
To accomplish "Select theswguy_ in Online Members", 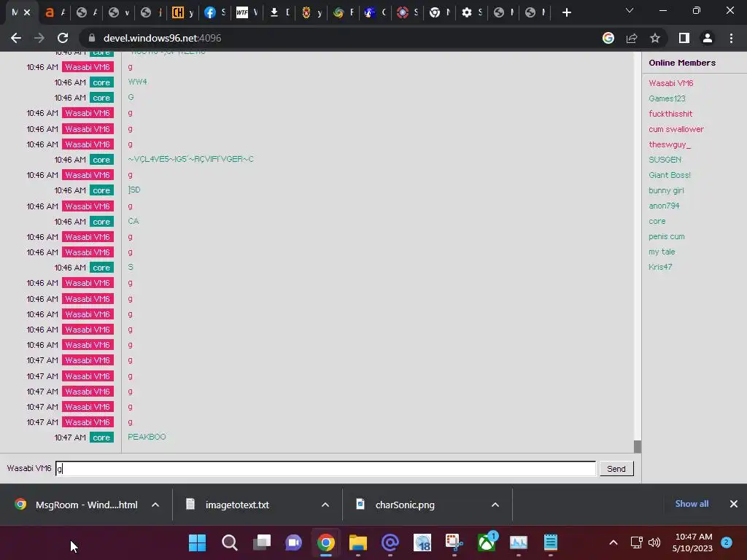I will coord(670,144).
